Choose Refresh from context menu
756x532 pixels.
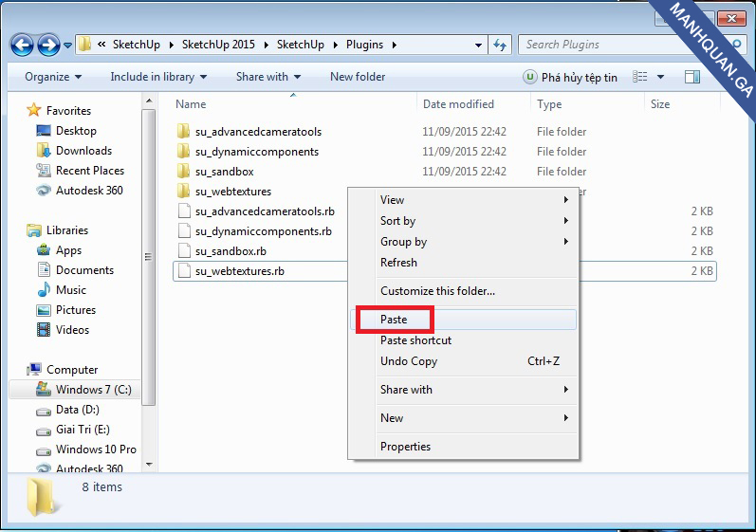coord(463,262)
